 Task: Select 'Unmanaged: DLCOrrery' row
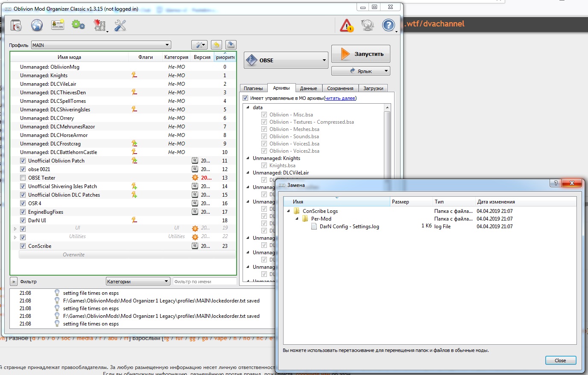point(123,118)
